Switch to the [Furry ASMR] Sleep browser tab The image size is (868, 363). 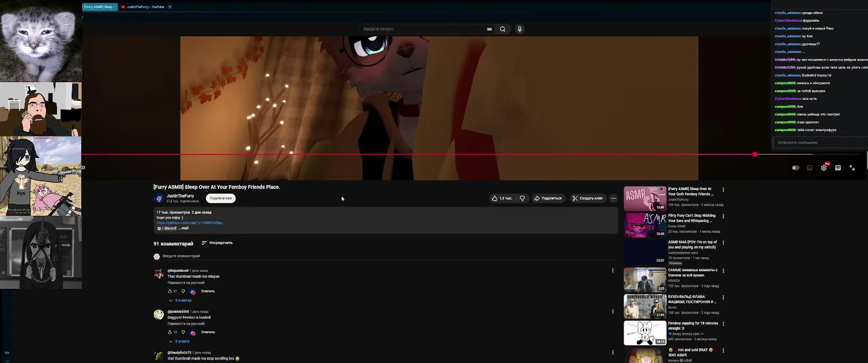point(99,7)
